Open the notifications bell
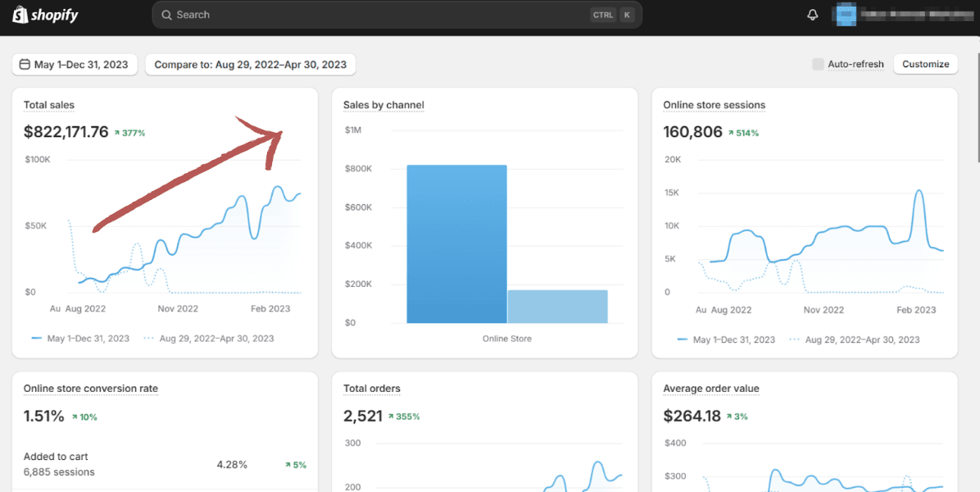This screenshot has height=492, width=980. pos(813,15)
